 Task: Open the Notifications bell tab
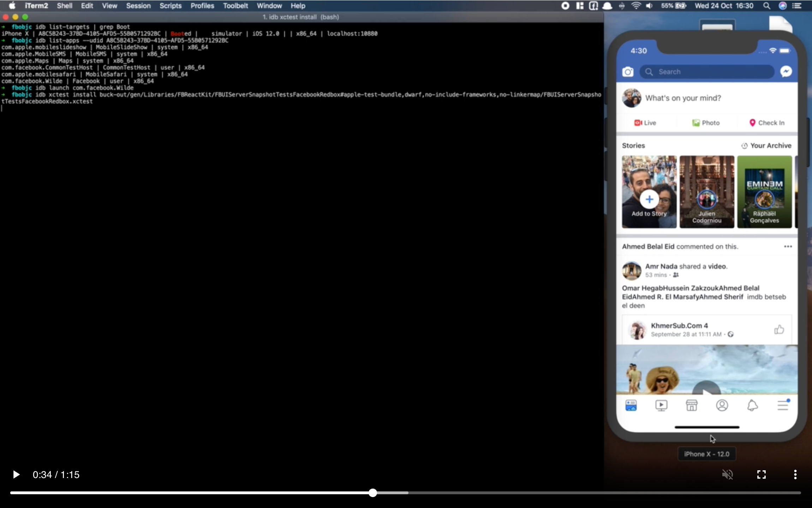coord(752,406)
